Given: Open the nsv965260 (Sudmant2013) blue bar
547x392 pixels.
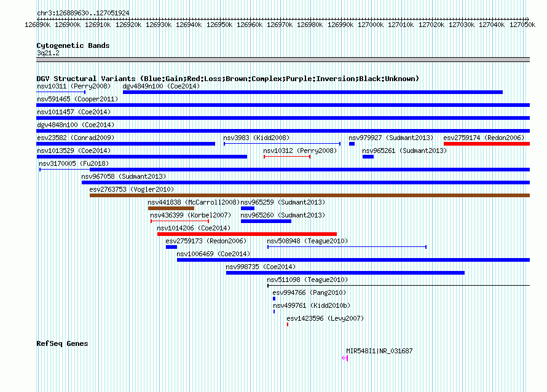Looking at the screenshot, I should point(266,221).
